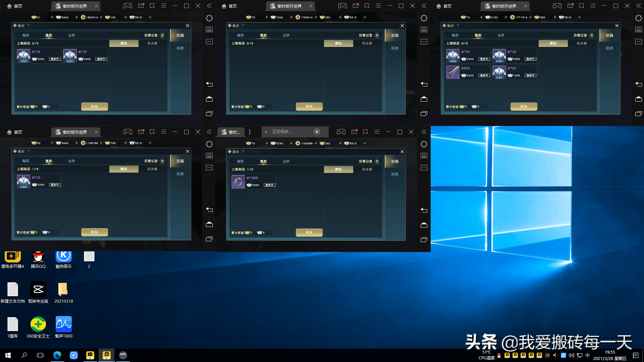This screenshot has width=644, height=362.
Task: Click the sword item in 4/15 listing
Action: click(x=452, y=72)
